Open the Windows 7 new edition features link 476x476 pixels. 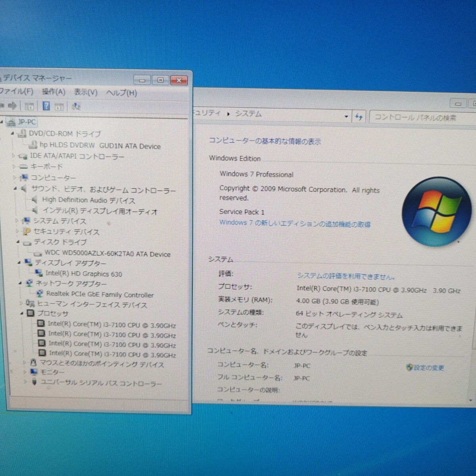pyautogui.click(x=295, y=223)
